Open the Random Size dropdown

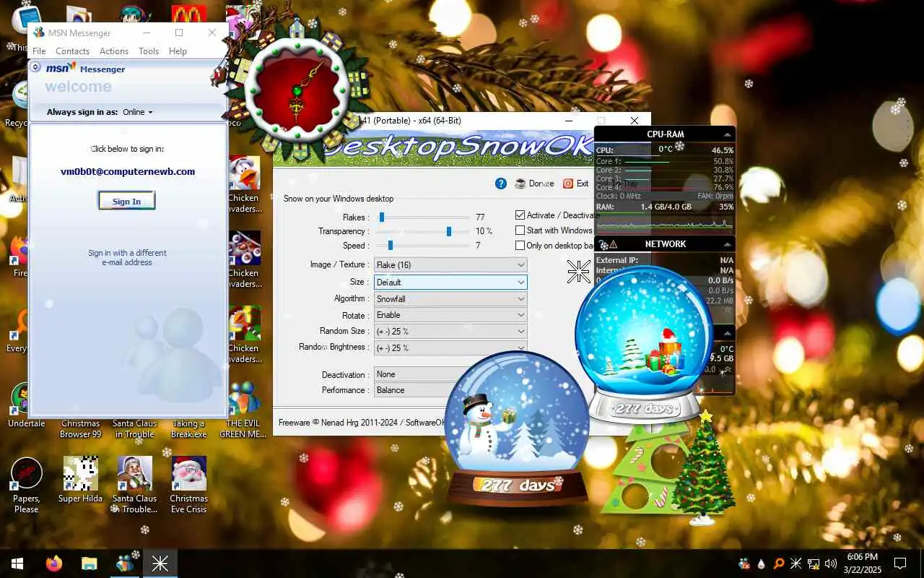click(450, 332)
